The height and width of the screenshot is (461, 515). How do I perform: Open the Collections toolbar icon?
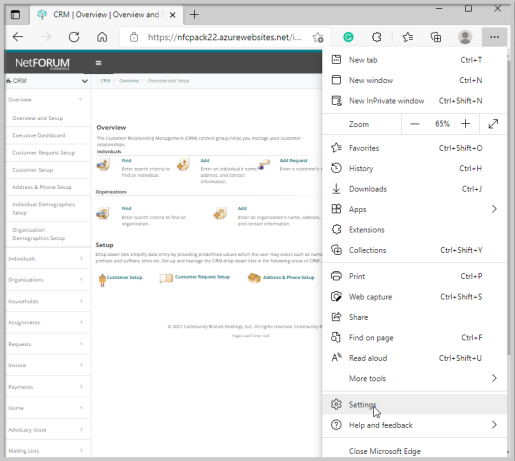point(436,37)
